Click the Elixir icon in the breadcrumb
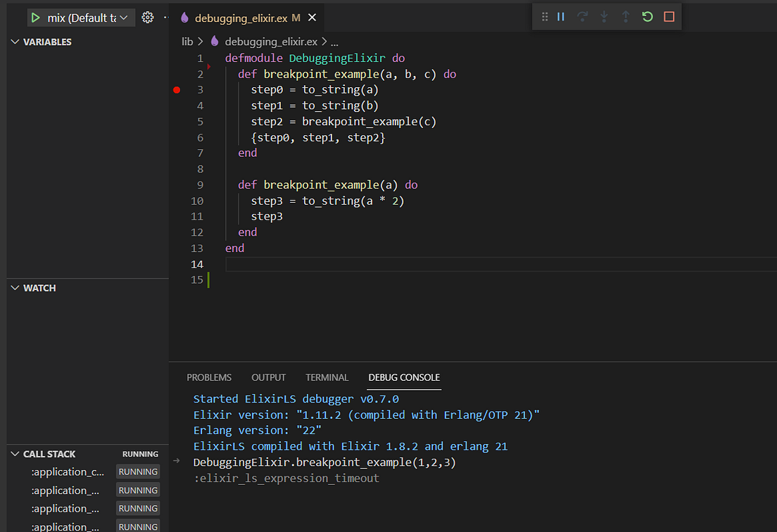The image size is (777, 532). pos(215,42)
